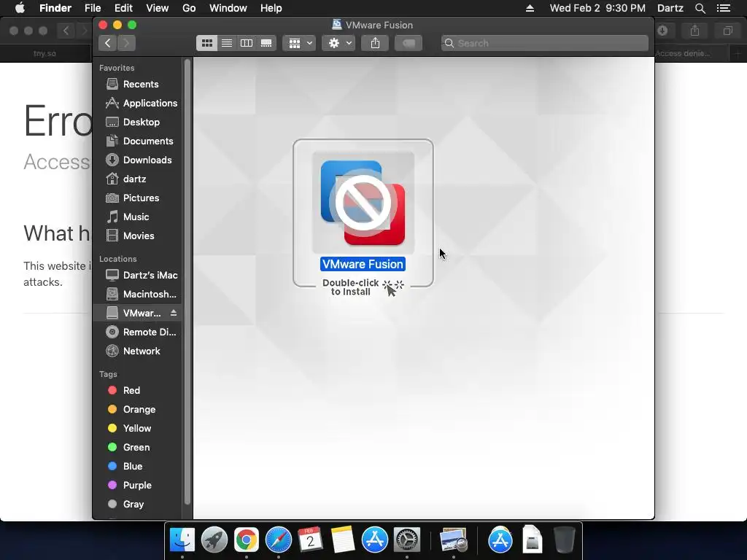Select the VMware Fusion file label
This screenshot has height=560, width=747.
coord(363,264)
